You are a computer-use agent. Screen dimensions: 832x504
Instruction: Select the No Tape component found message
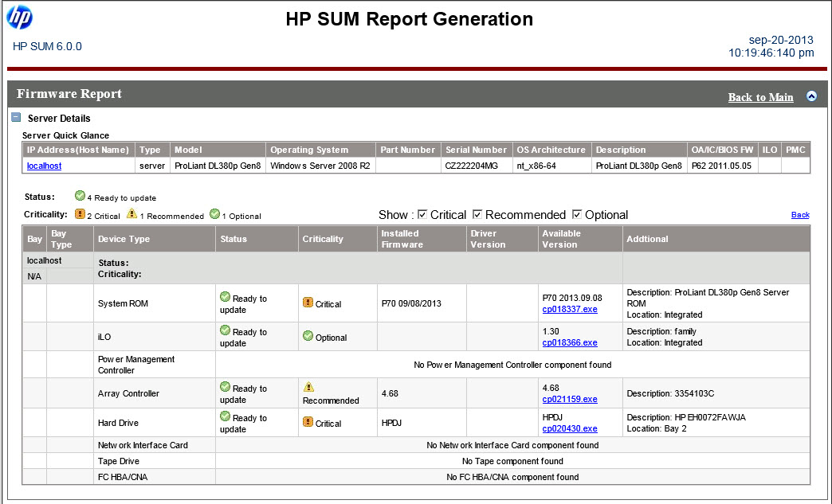[512, 461]
